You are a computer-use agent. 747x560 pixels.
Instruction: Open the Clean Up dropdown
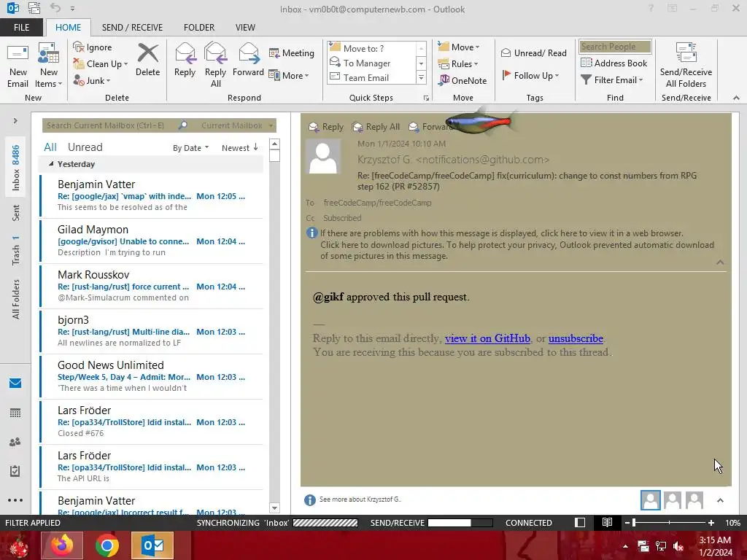click(x=101, y=64)
